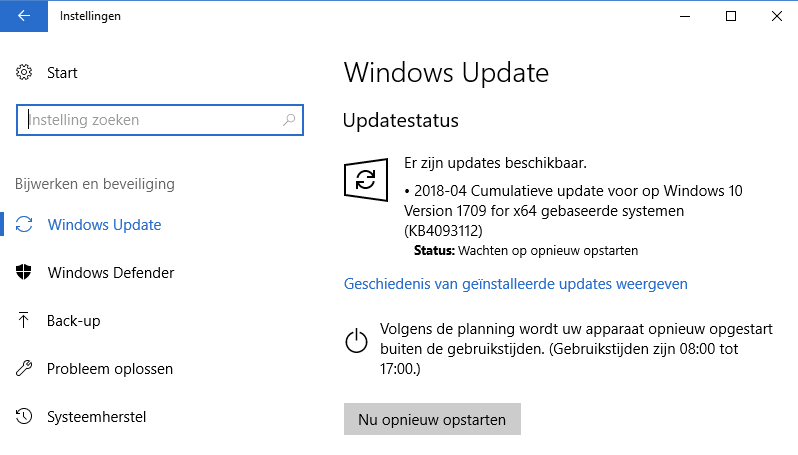This screenshot has width=798, height=455.
Task: Click the large update status refresh icon
Action: [365, 180]
